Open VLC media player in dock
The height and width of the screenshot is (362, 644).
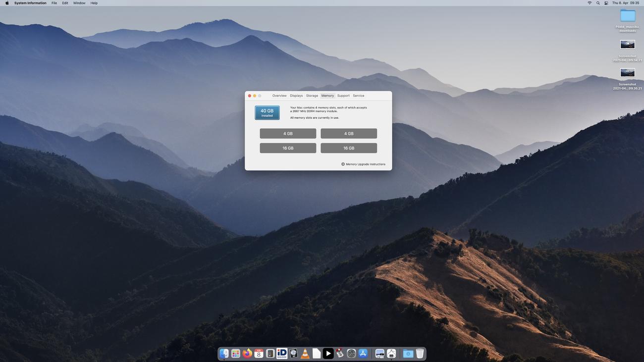pyautogui.click(x=305, y=354)
